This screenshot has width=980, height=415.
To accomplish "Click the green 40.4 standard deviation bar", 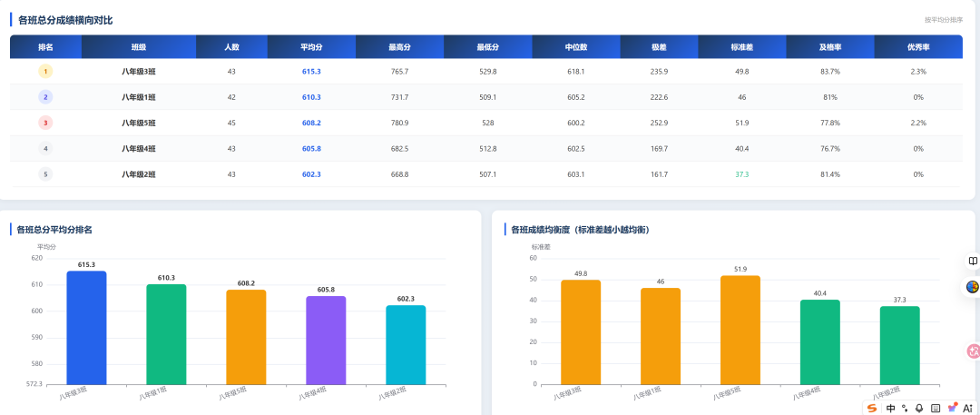I will 820,341.
